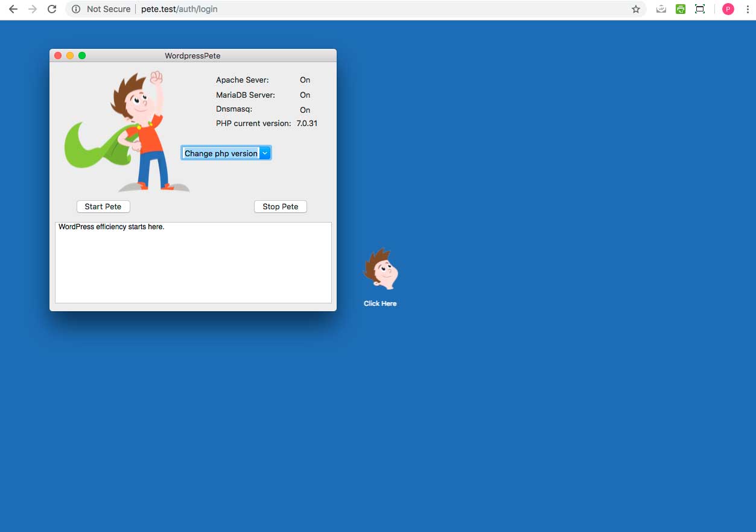Click the Pete head icon above Click Here
This screenshot has width=756, height=532.
click(x=381, y=269)
